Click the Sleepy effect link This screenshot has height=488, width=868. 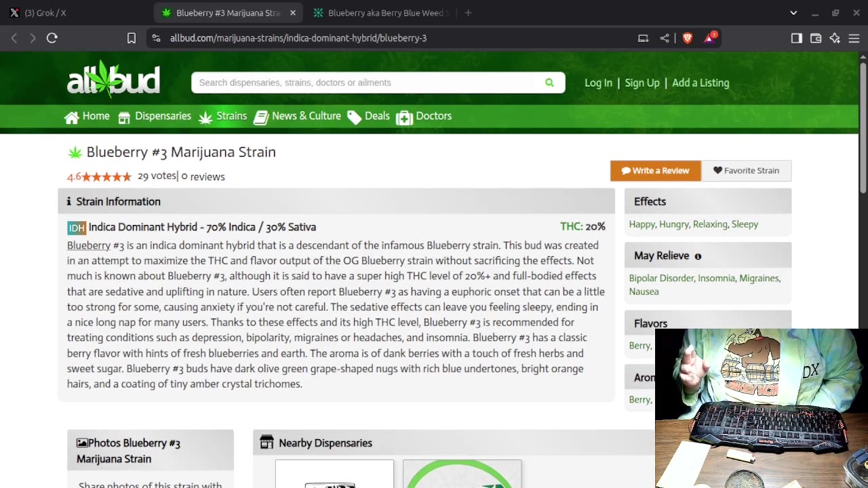pos(745,224)
